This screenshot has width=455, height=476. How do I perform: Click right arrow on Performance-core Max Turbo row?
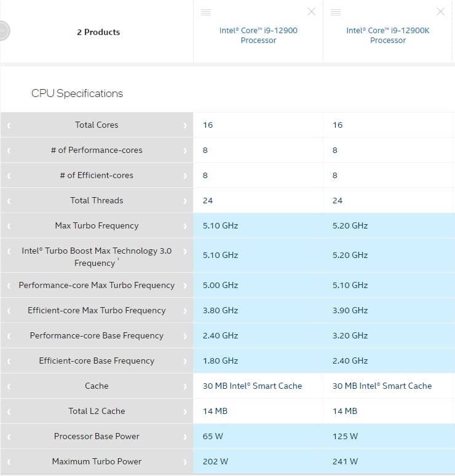coord(185,286)
